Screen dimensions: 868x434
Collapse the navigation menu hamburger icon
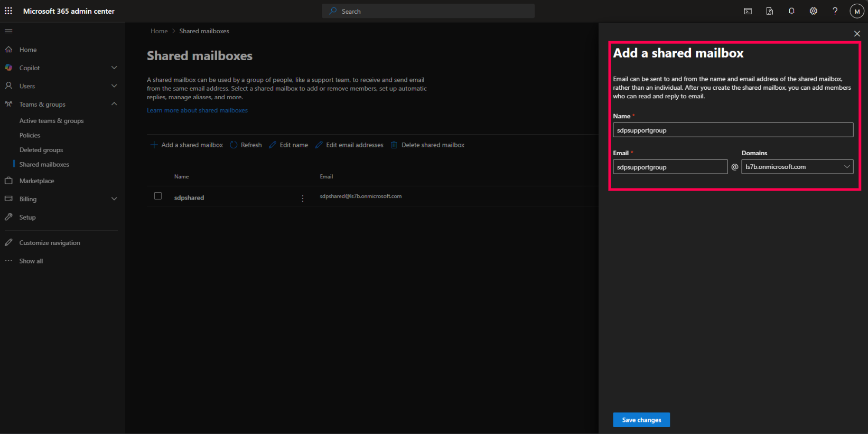pyautogui.click(x=8, y=31)
